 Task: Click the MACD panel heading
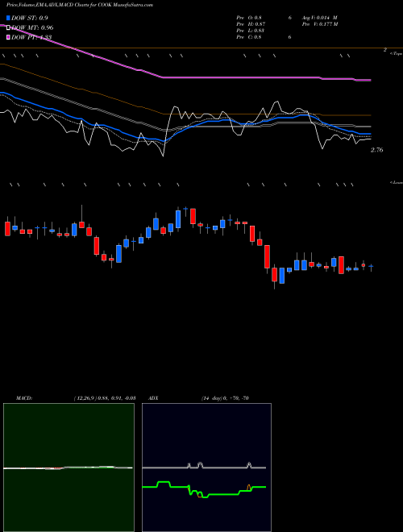click(23, 398)
